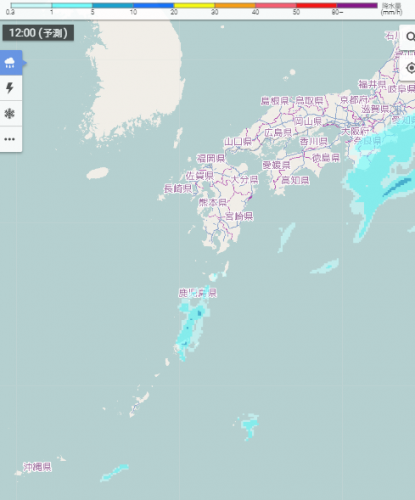Select the 広島県 map label

click(x=278, y=133)
